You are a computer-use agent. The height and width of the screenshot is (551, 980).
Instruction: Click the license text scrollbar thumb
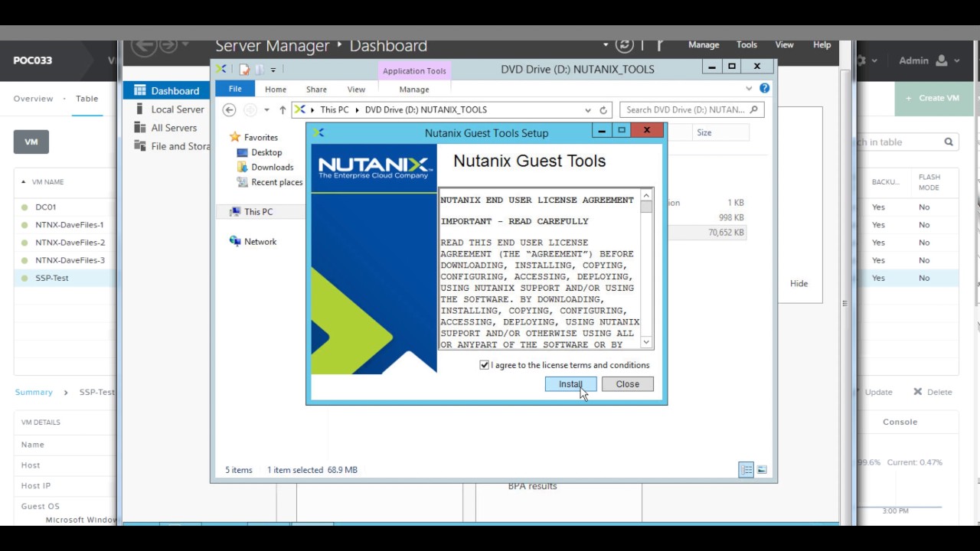click(x=646, y=207)
